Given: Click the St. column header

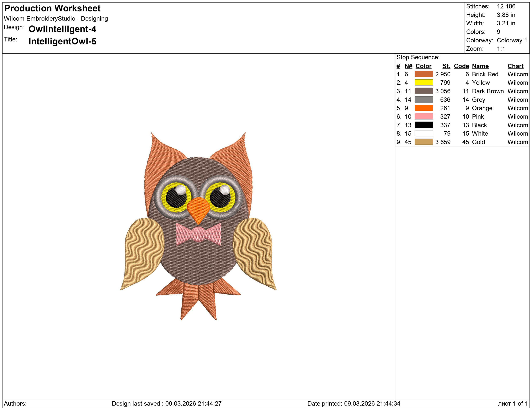Looking at the screenshot, I should click(x=446, y=66).
